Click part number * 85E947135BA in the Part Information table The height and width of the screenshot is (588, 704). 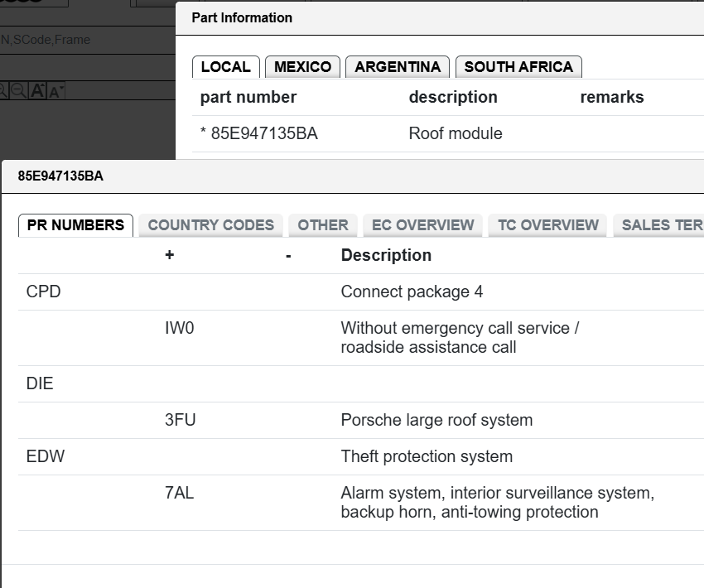(259, 134)
